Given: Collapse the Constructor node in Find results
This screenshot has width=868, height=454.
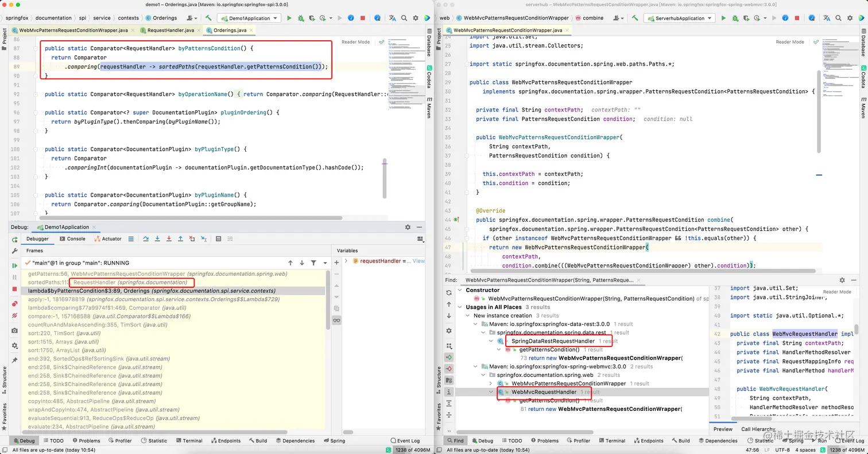Looking at the screenshot, I should (461, 290).
